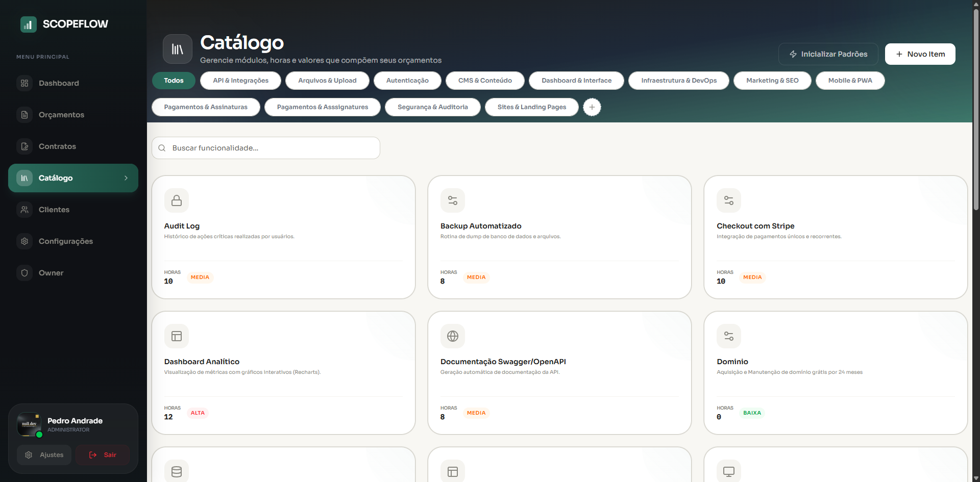Click the Dominio sliders icon
Image resolution: width=980 pixels, height=482 pixels.
coord(729,336)
